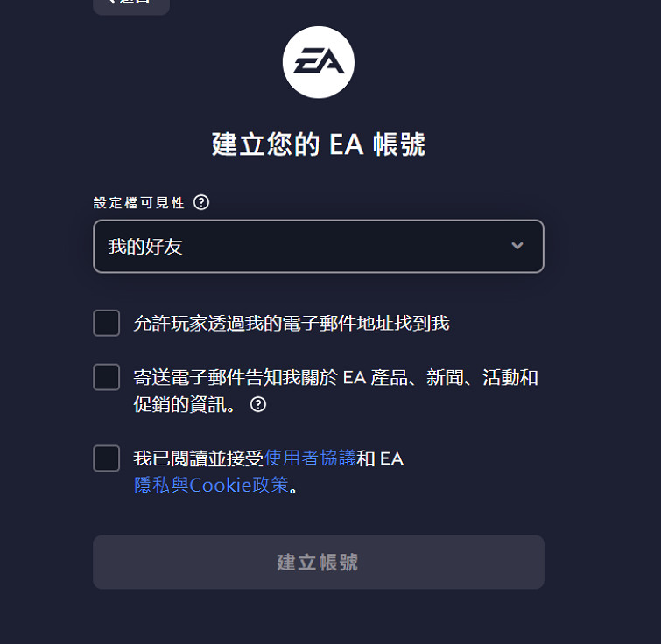661x644 pixels.
Task: Click the 允許玩家透過我的電子郵件地址找到我 label text
Action: (x=291, y=323)
